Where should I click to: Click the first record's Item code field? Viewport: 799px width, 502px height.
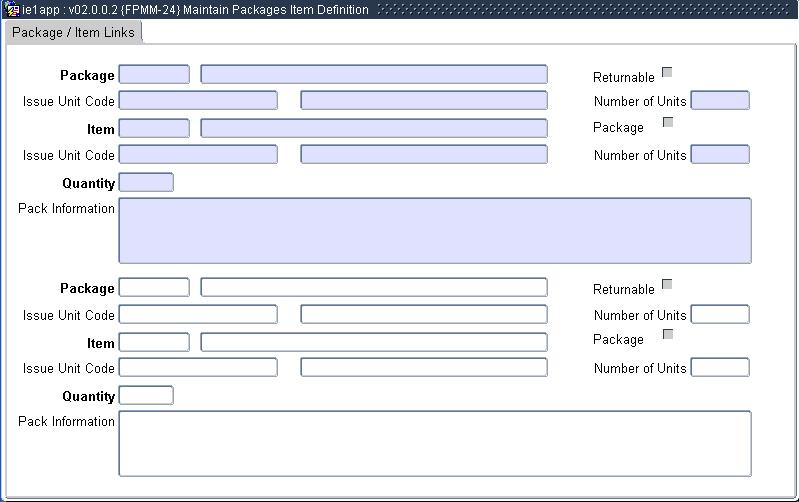pos(154,128)
